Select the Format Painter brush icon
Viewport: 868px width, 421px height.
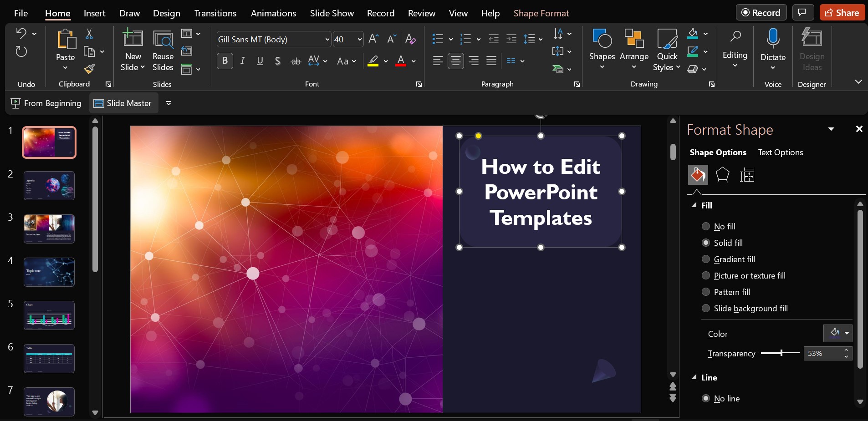pyautogui.click(x=89, y=69)
